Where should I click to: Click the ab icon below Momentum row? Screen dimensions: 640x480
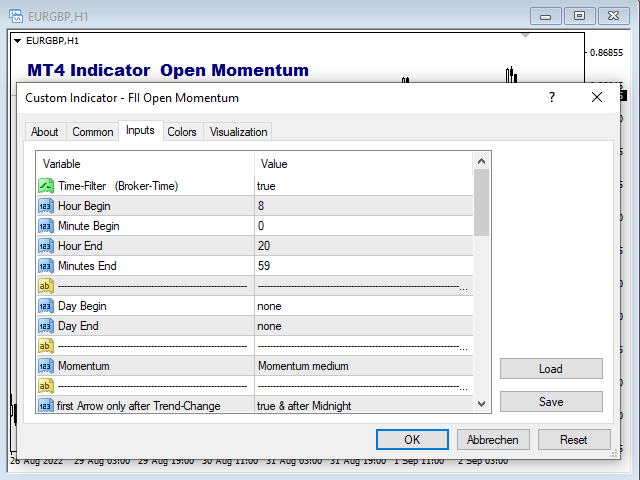click(46, 386)
